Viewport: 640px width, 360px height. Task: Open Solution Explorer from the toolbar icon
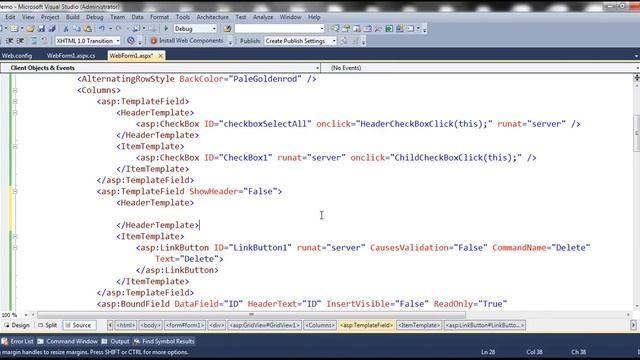click(x=335, y=29)
